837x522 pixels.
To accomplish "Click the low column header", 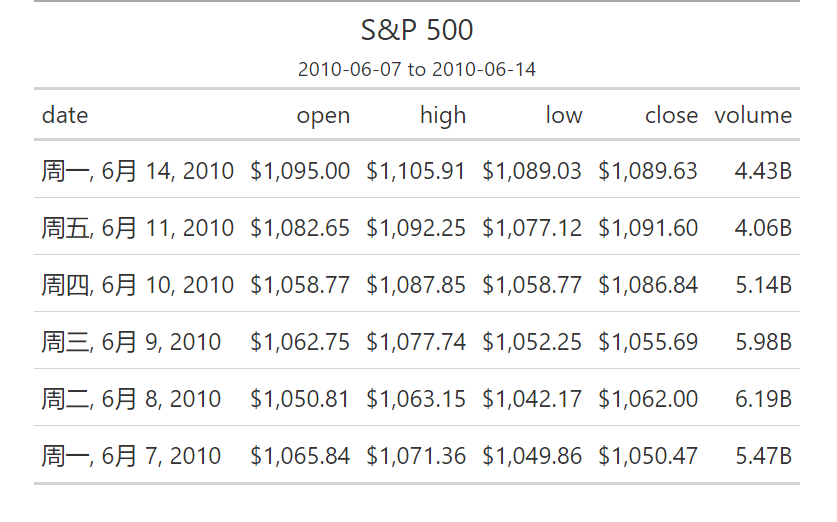I will click(564, 115).
